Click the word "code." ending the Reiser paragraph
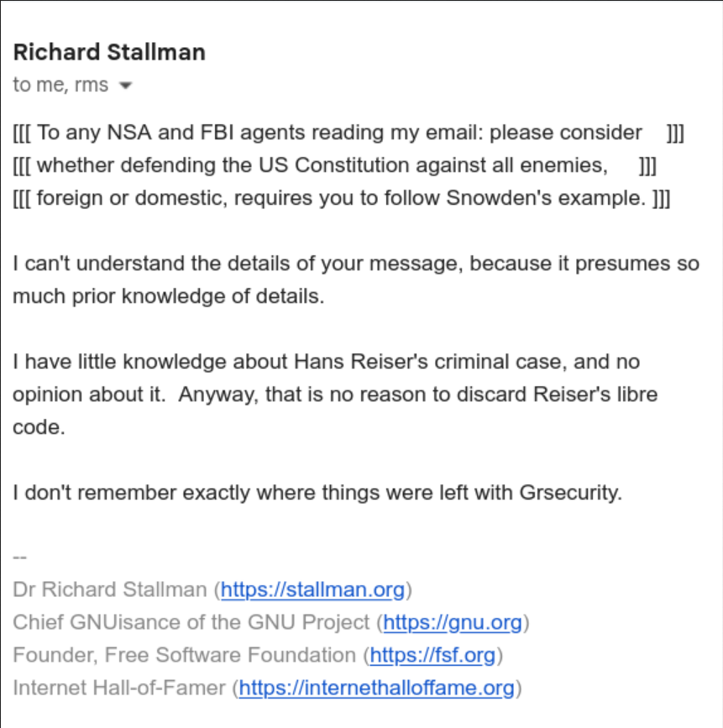This screenshot has height=728, width=723. [x=39, y=427]
